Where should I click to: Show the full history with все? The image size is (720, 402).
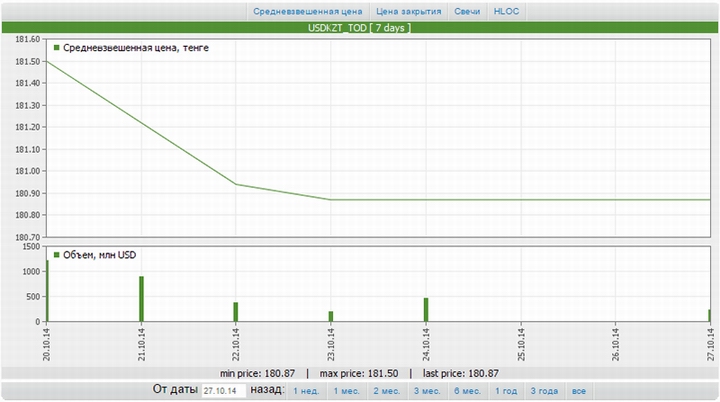click(578, 391)
